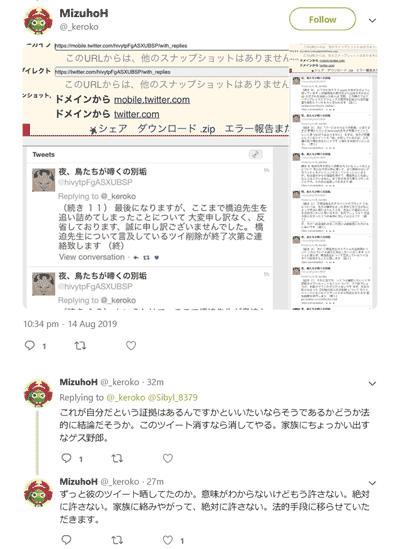This screenshot has height=549, width=400.
Task: Open the chevron menu on 27m tweet
Action: tap(372, 483)
